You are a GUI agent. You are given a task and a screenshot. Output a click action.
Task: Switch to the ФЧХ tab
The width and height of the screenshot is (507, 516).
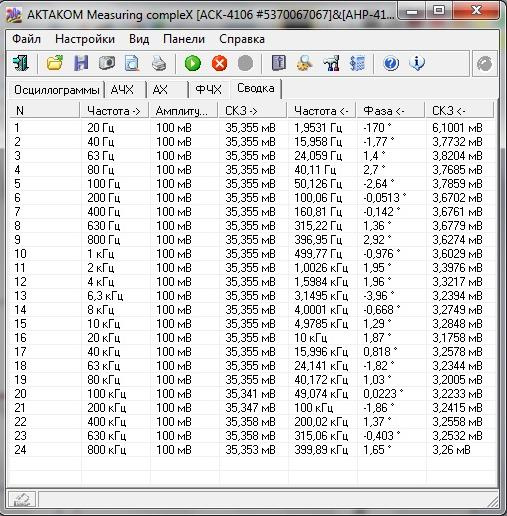(x=208, y=90)
